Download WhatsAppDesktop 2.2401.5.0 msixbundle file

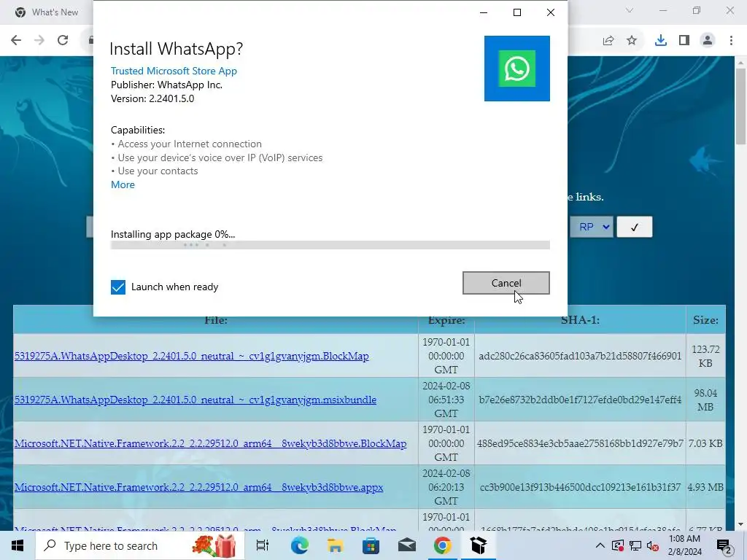pos(196,400)
